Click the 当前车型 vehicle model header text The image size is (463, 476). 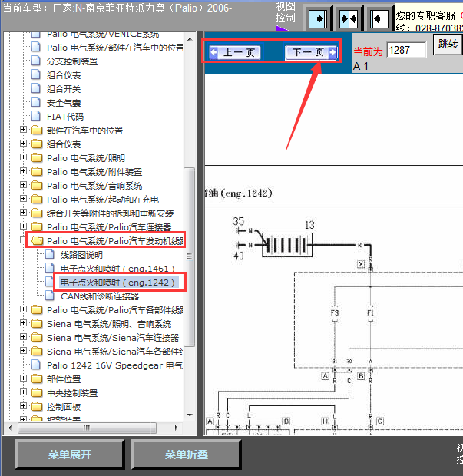pyautogui.click(x=117, y=8)
